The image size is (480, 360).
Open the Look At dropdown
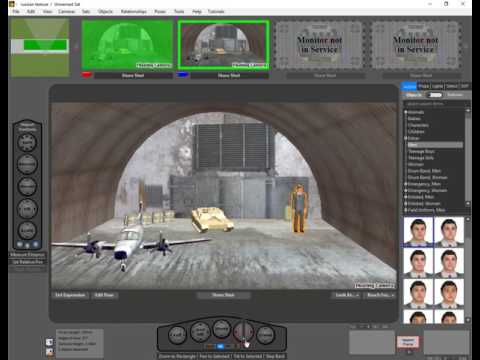click(347, 295)
